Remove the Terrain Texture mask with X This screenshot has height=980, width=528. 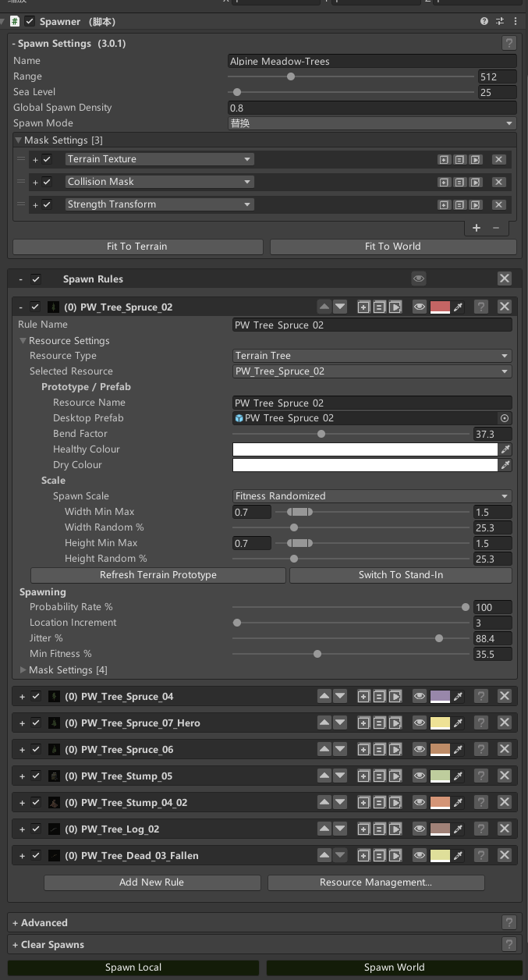tap(499, 159)
